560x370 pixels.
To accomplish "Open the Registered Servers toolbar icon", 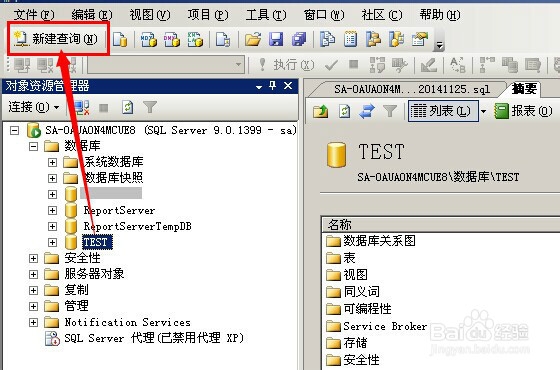I will (x=327, y=39).
